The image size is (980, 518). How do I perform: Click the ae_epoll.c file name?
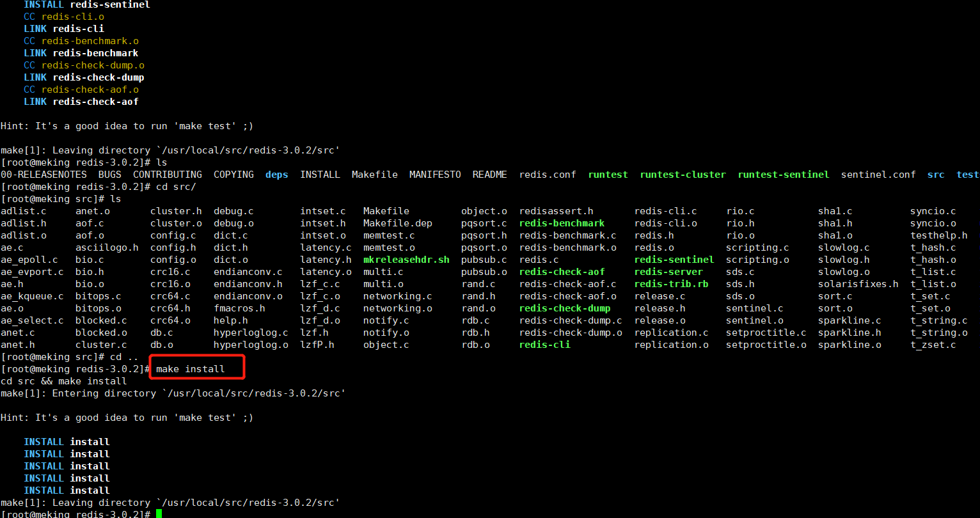(29, 260)
